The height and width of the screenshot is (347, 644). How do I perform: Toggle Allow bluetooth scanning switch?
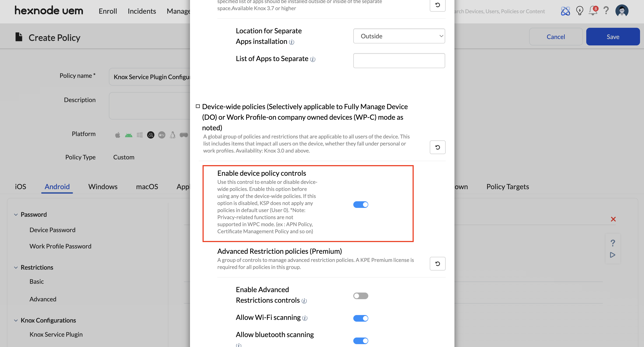pos(361,341)
